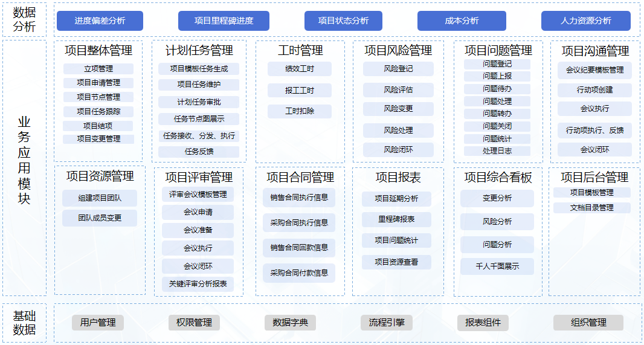Image resolution: width=644 pixels, height=345 pixels.
Task: Open 关键评审分析报表
Action: [x=198, y=284]
